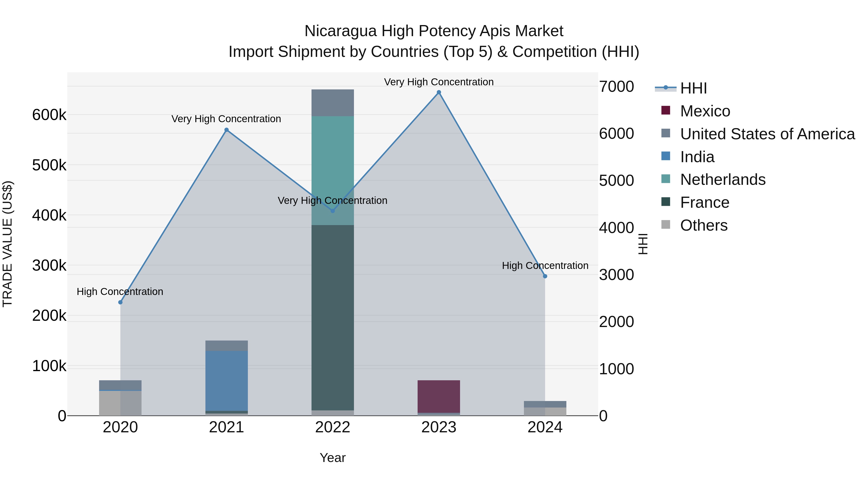Click the 'High Concentration' annotation above 2024
The height and width of the screenshot is (488, 868).
point(545,265)
